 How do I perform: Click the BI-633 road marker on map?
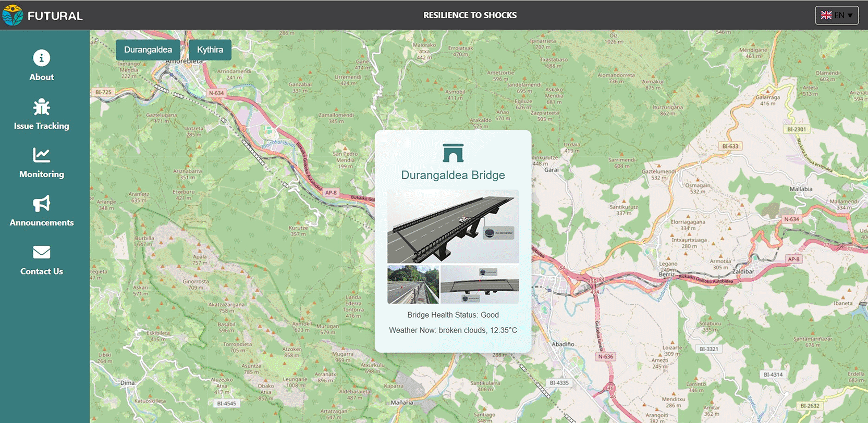click(x=730, y=146)
